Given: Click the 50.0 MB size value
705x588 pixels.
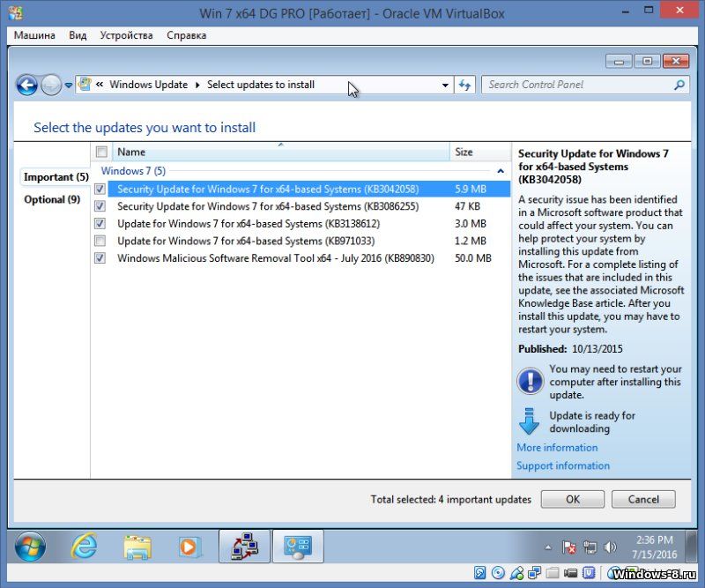Looking at the screenshot, I should click(x=473, y=258).
